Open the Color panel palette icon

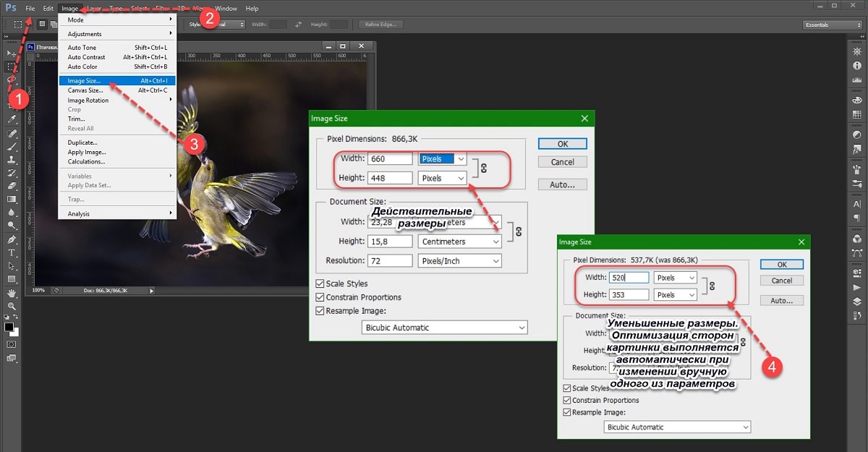tap(857, 100)
